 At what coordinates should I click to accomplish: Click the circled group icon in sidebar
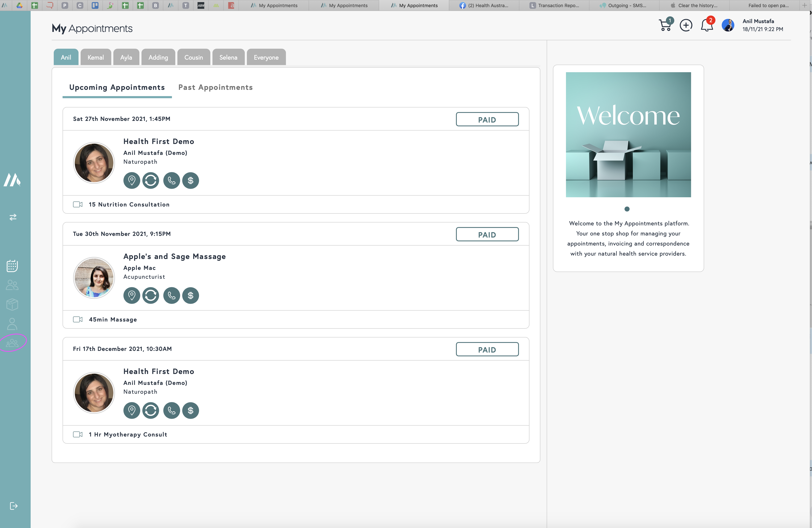12,343
